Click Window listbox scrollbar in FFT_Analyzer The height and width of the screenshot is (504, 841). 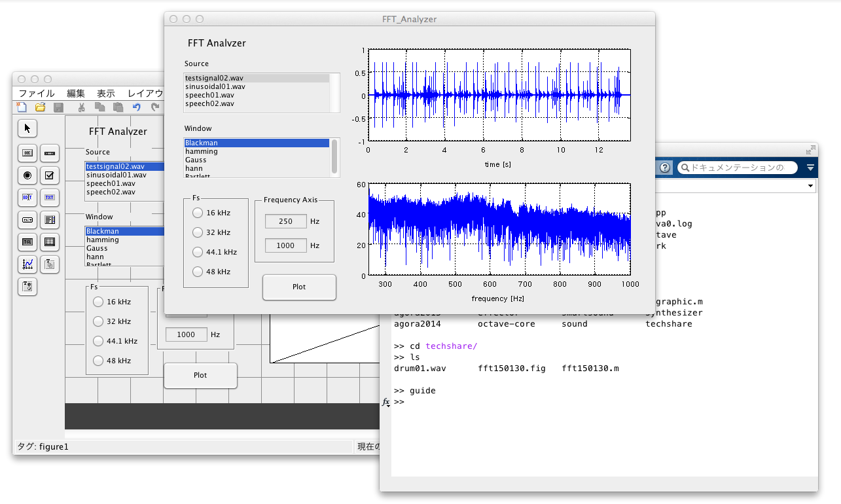(x=335, y=157)
